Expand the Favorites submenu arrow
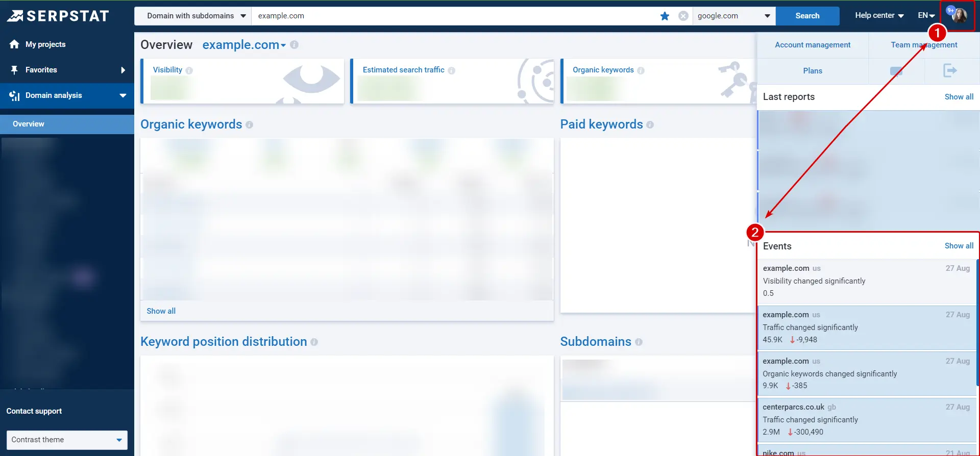The height and width of the screenshot is (456, 980). 123,70
